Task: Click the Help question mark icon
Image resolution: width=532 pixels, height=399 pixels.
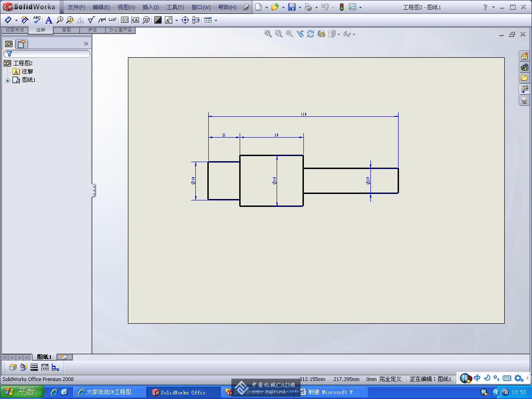Action: pos(485,7)
